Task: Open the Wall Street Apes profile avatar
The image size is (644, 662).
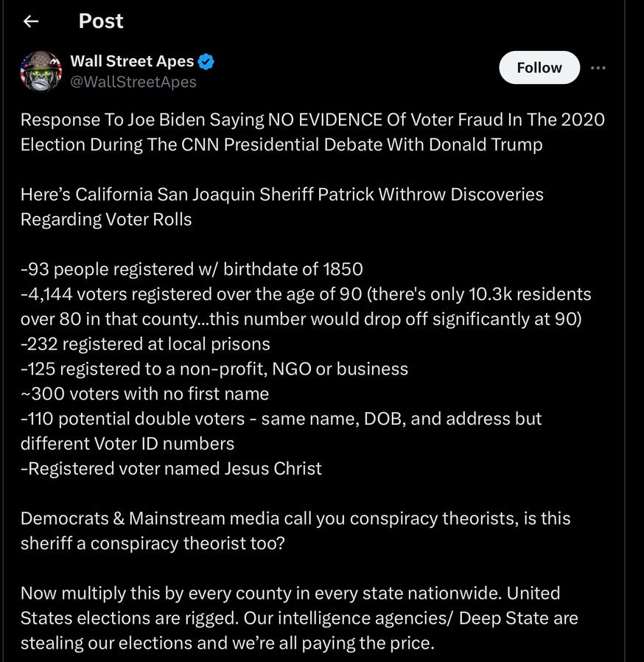Action: coord(41,72)
